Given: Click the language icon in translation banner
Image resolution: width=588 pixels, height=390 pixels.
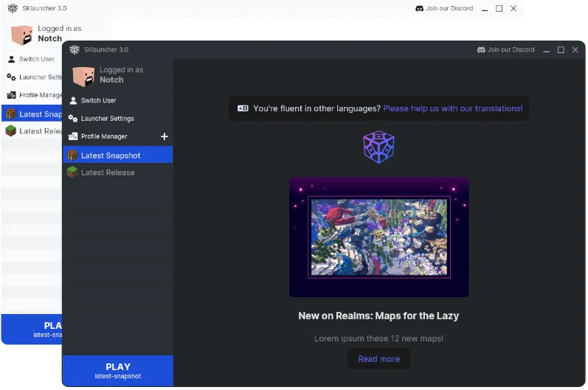Looking at the screenshot, I should pyautogui.click(x=243, y=108).
